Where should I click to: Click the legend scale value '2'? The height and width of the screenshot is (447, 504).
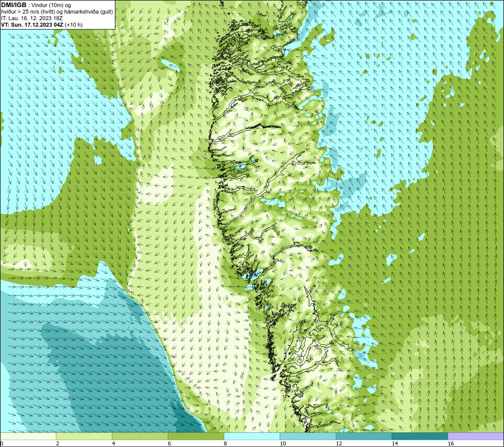(57, 444)
